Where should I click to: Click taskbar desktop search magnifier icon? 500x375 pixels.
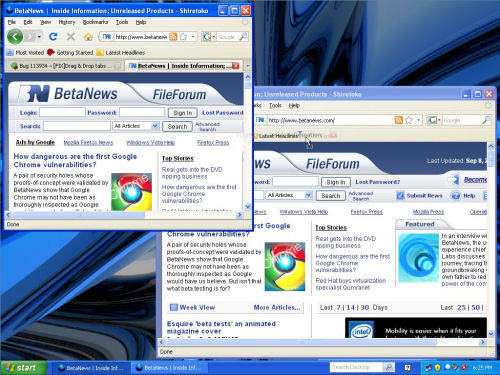pyautogui.click(x=389, y=367)
